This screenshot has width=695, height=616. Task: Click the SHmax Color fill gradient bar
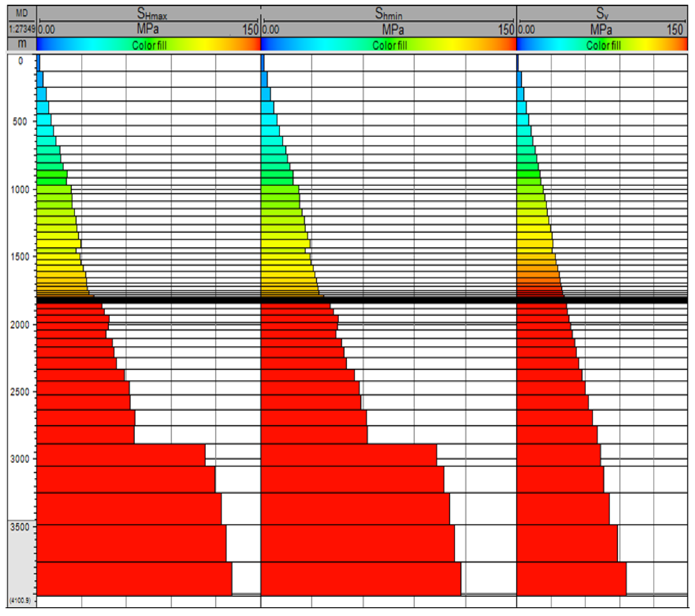pos(149,45)
